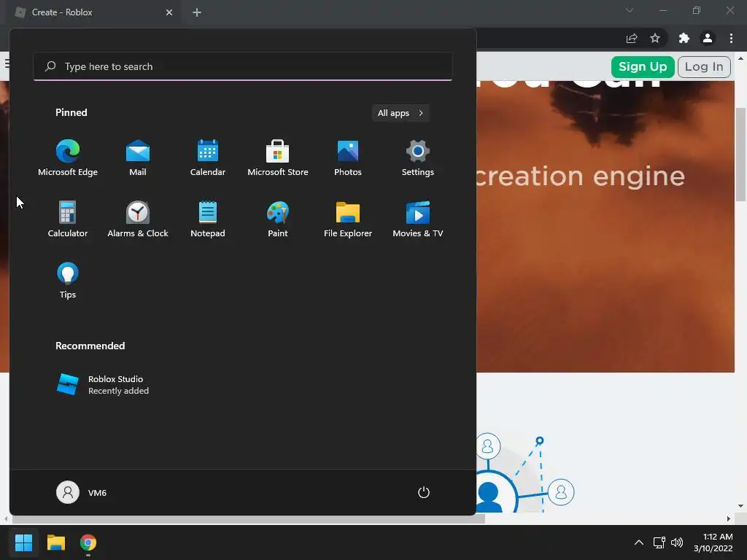The image size is (747, 560).
Task: Click the Pinned section heading
Action: tap(71, 112)
